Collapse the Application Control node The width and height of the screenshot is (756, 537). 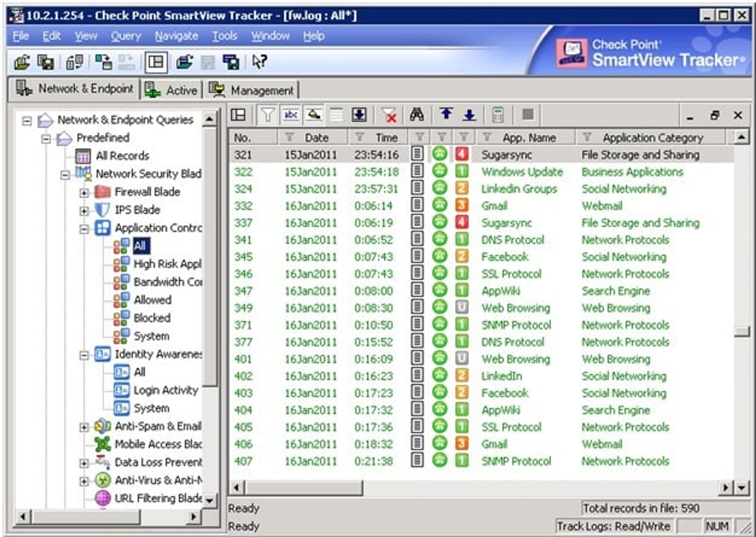[84, 229]
